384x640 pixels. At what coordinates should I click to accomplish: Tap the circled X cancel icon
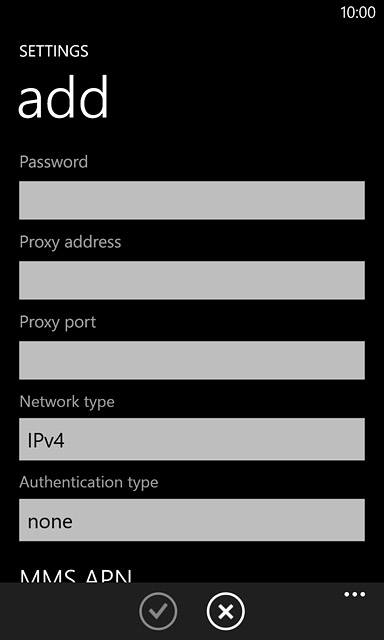[x=225, y=611]
